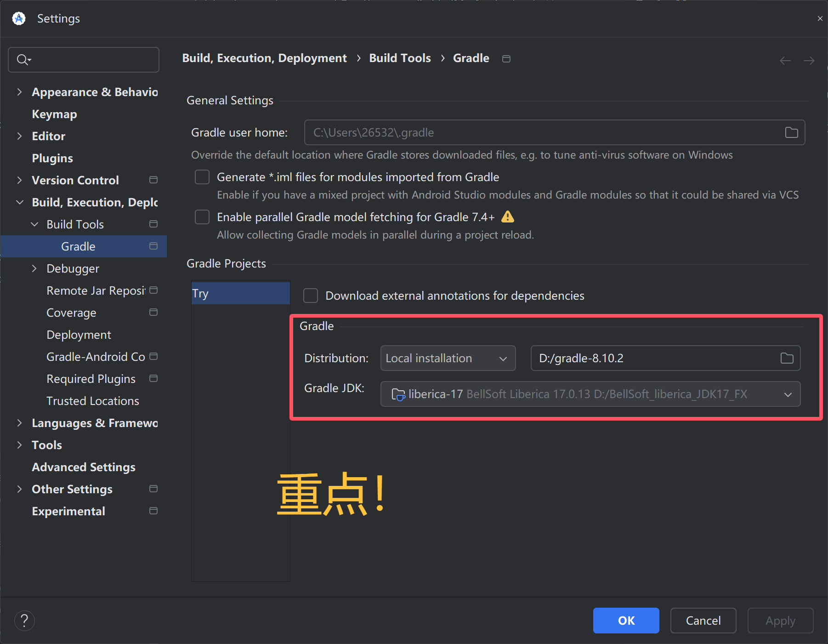Click the Gradle user home field

(555, 132)
